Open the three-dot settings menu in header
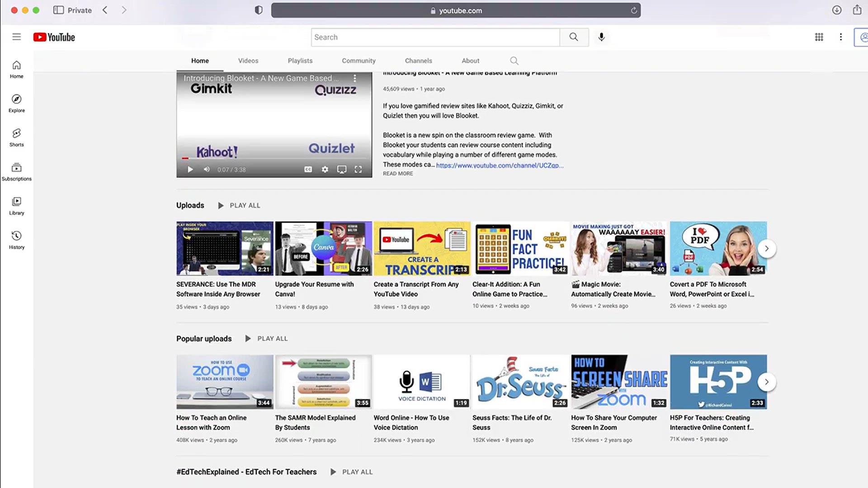Viewport: 868px width, 488px height. [x=841, y=37]
